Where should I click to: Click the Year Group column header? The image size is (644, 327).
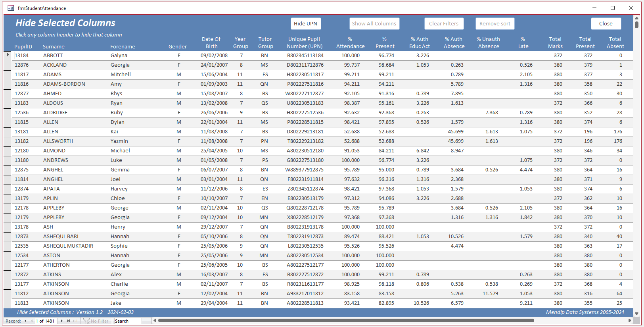240,43
